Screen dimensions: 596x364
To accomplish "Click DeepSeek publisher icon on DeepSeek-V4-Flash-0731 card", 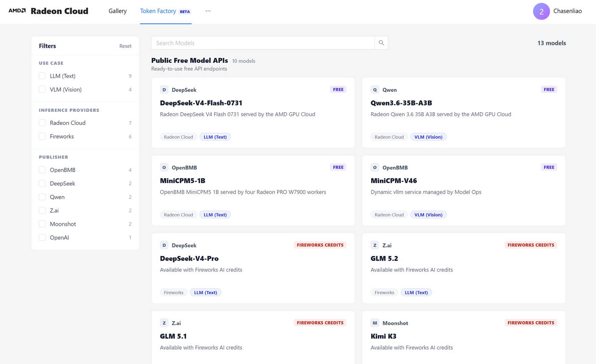I will click(x=164, y=89).
